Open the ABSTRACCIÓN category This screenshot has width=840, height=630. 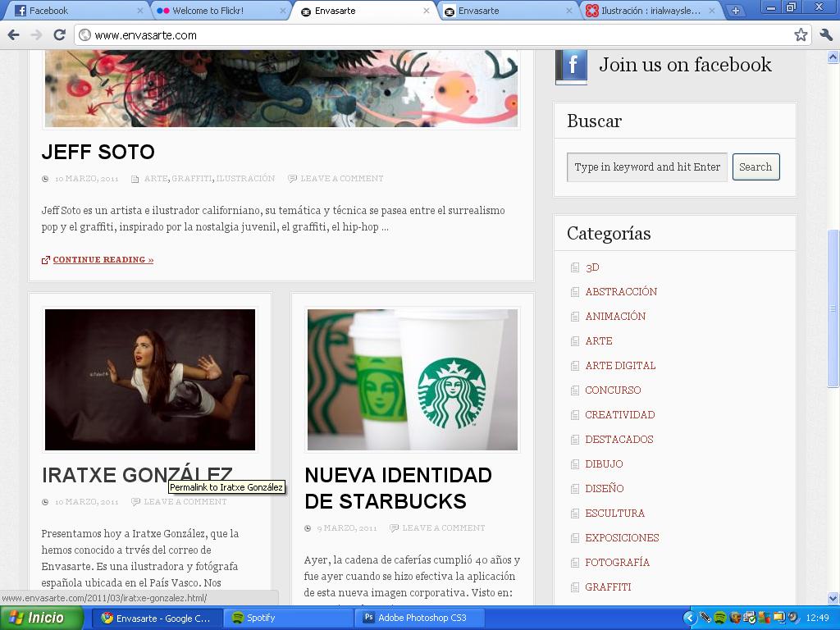[621, 292]
